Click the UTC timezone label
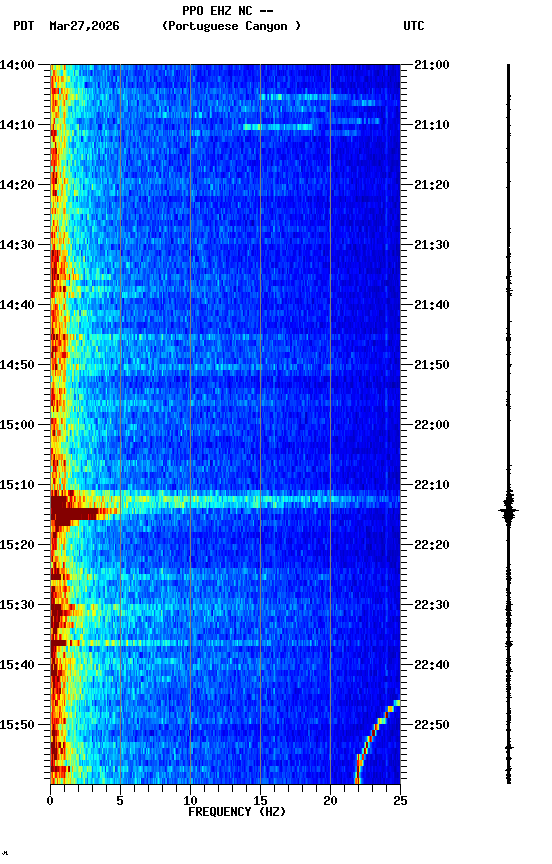 [x=414, y=26]
